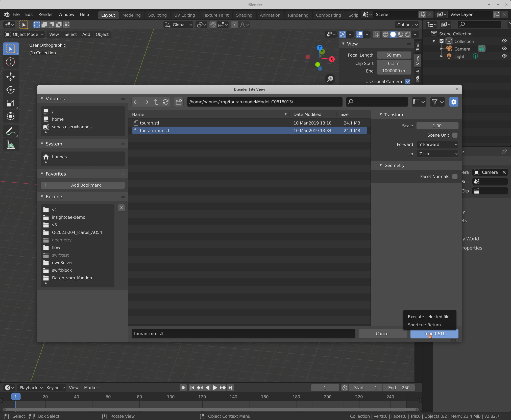Select the Move tool in the left toolbar
The width and height of the screenshot is (511, 420).
click(10, 77)
